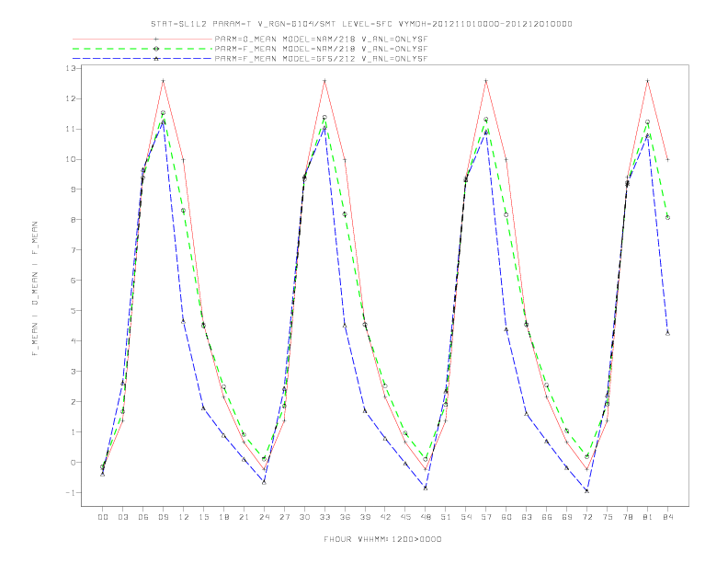
Task: Select the PARM=F_MEAN MODEL=GFS/212 legend label
Action: tap(321, 59)
